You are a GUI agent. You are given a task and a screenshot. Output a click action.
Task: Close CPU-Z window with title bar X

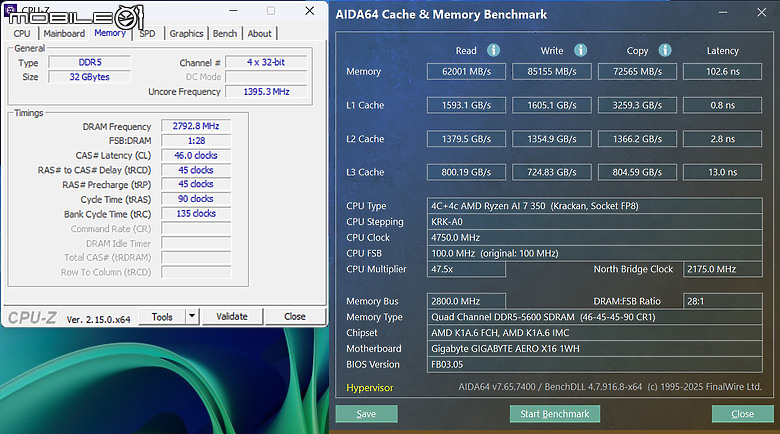point(309,10)
